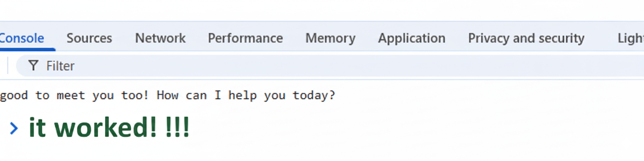The height and width of the screenshot is (161, 644).
Task: Open the Memory tab
Action: point(330,38)
